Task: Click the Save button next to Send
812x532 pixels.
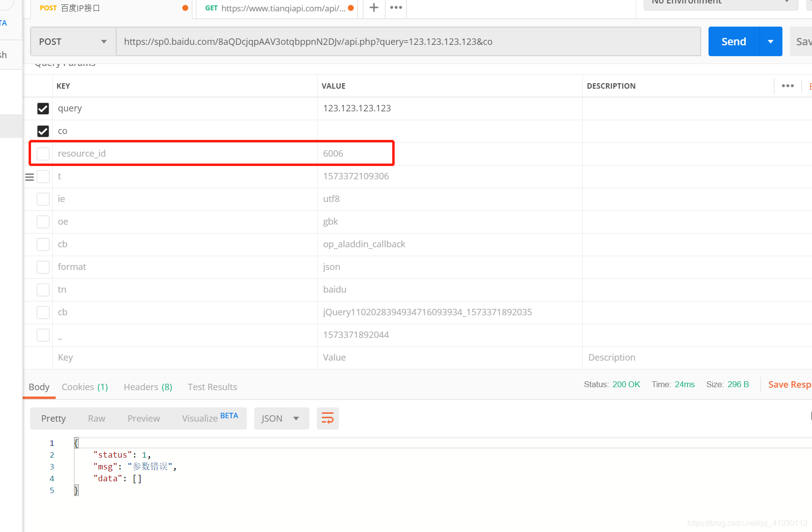Action: point(801,41)
